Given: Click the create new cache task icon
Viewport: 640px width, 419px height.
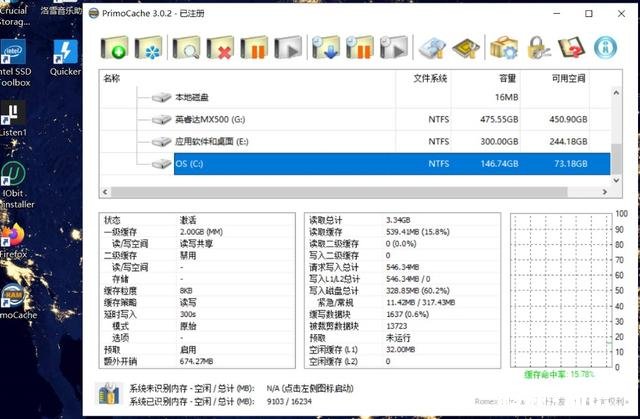Looking at the screenshot, I should (115, 47).
